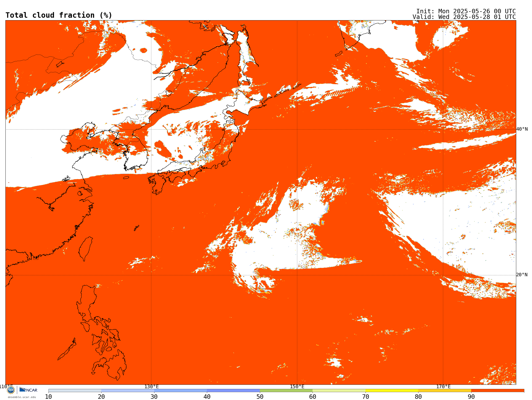This screenshot has height=400, width=532.
Task: Pick the 50-60 green colorbar segment
Action: pos(286,391)
